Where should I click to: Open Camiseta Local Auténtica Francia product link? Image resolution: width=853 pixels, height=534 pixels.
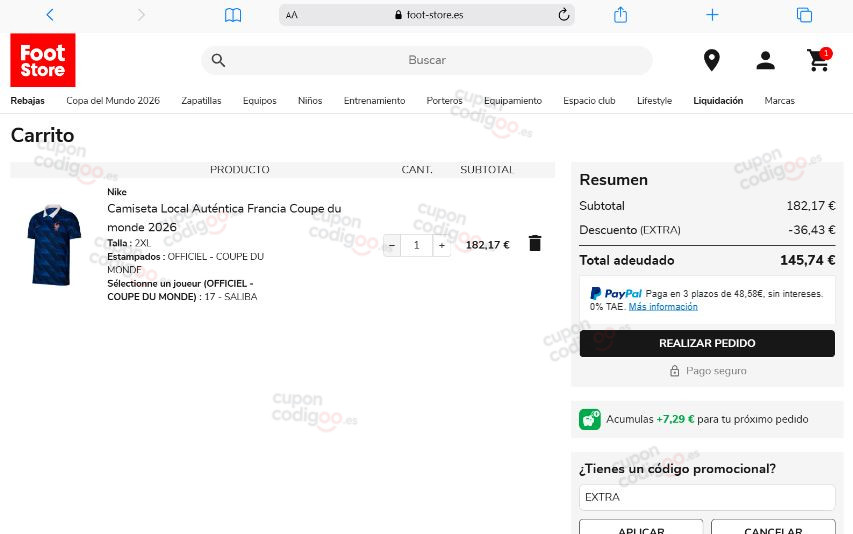click(x=224, y=218)
